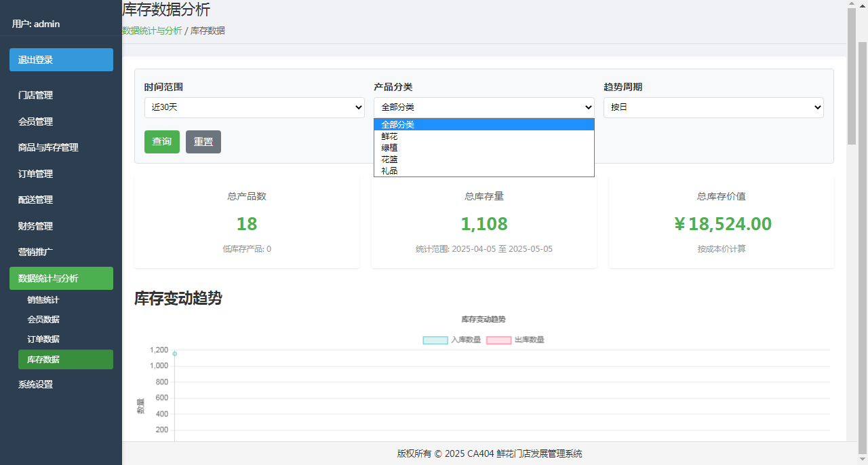
Task: Click the total products value 18
Action: pos(247,224)
